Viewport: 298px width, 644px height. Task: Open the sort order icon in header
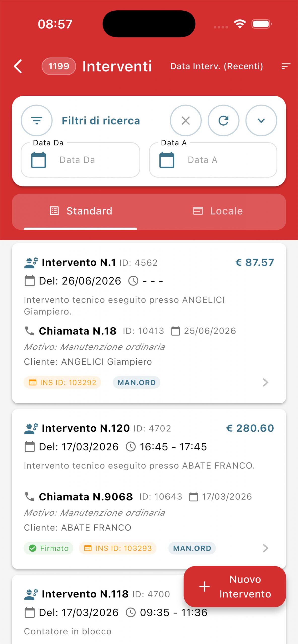pyautogui.click(x=286, y=66)
